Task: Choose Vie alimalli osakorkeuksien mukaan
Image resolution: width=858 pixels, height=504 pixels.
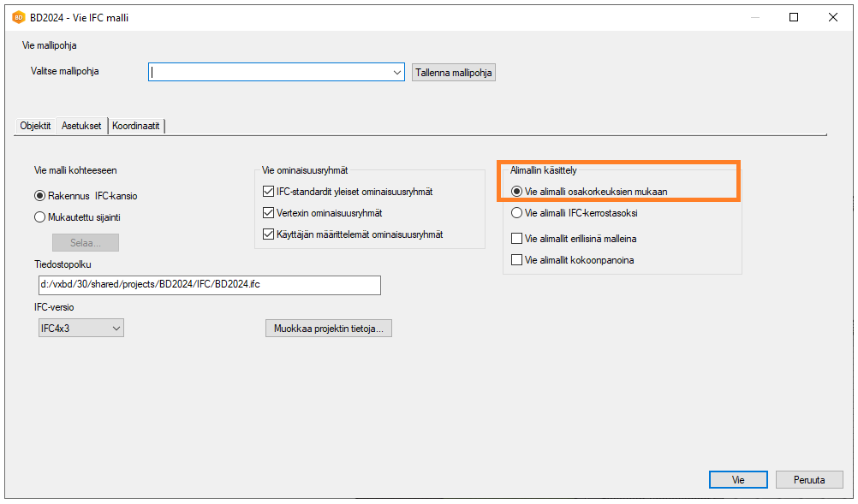Action: pos(516,192)
